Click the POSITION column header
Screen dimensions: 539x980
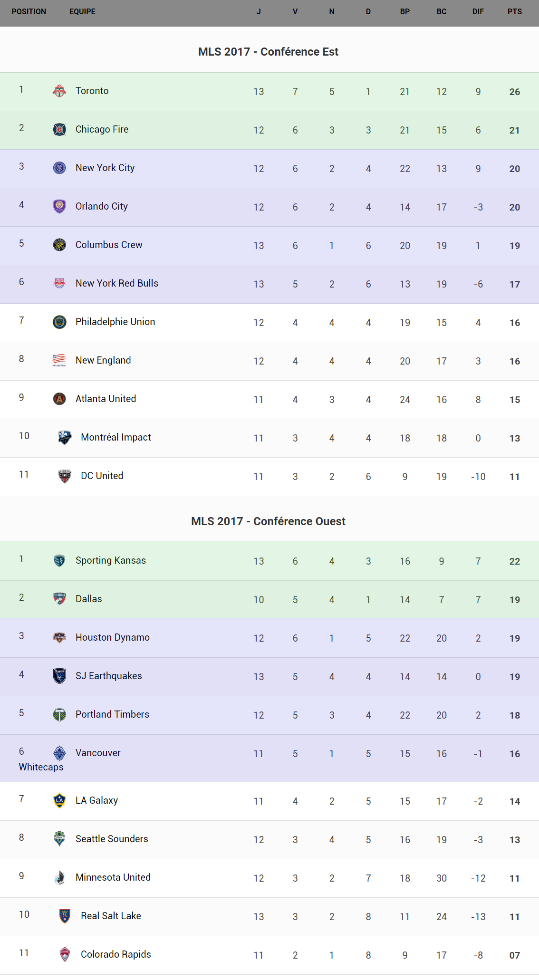29,12
